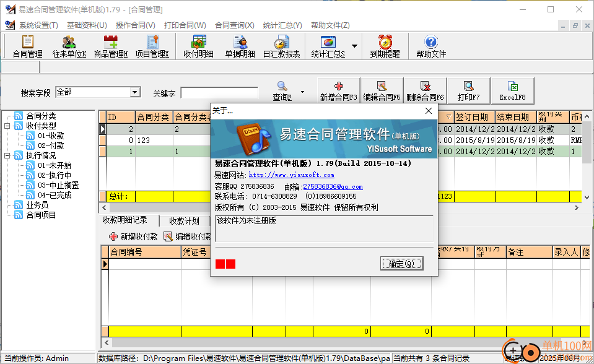Image resolution: width=594 pixels, height=364 pixels.
Task: Click 当前共有 3 条合同记录 status text
Action: point(432,358)
